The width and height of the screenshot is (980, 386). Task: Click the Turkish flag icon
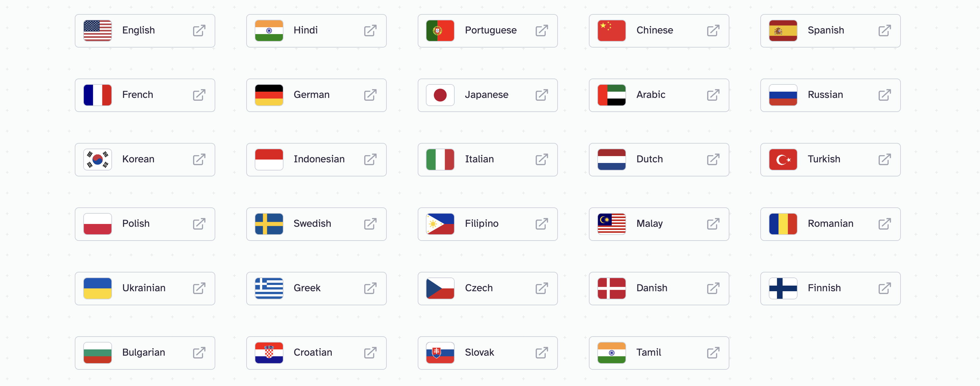point(783,159)
